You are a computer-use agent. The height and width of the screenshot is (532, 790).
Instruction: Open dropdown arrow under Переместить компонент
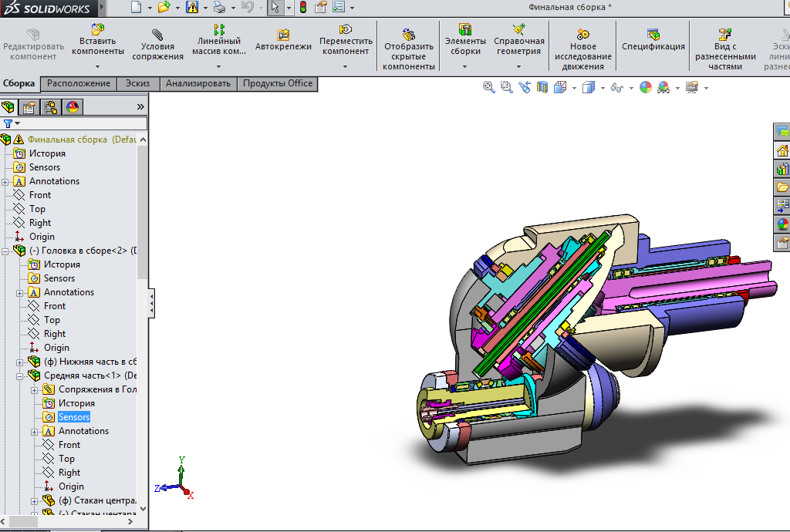pos(345,66)
